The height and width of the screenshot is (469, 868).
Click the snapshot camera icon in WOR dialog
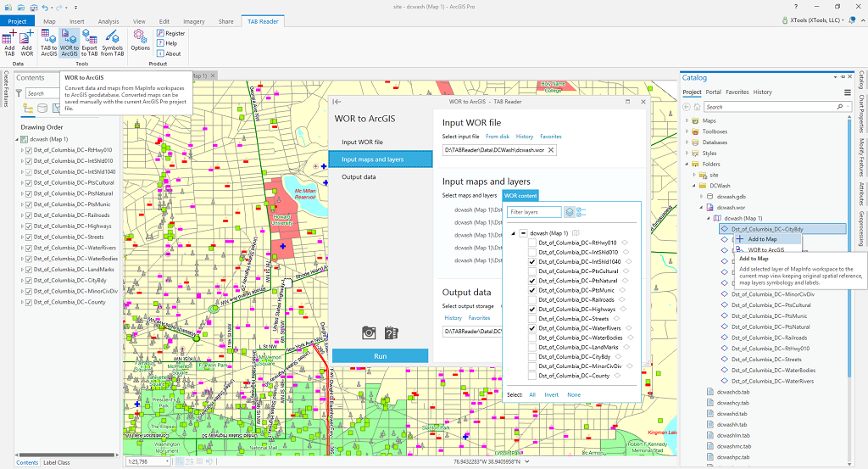pos(369,332)
